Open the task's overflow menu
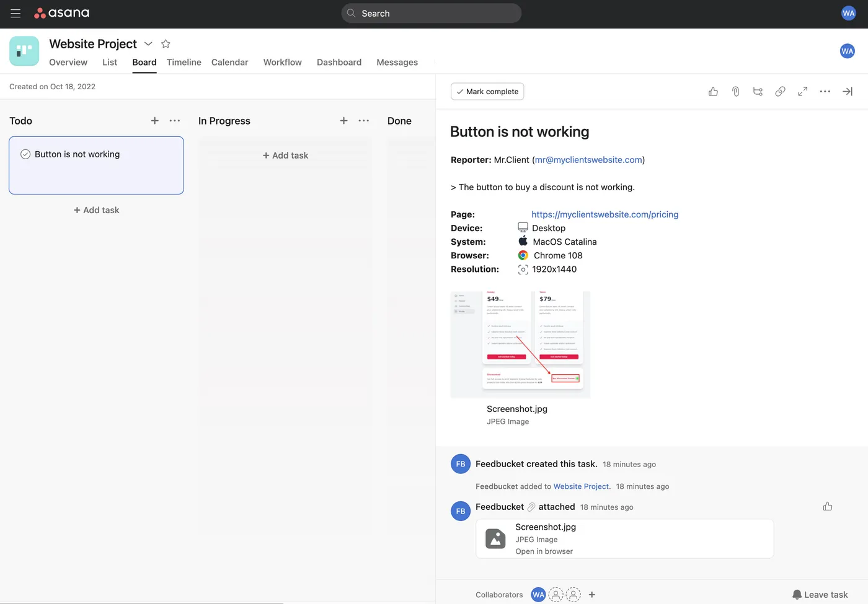The height and width of the screenshot is (604, 868). [825, 91]
